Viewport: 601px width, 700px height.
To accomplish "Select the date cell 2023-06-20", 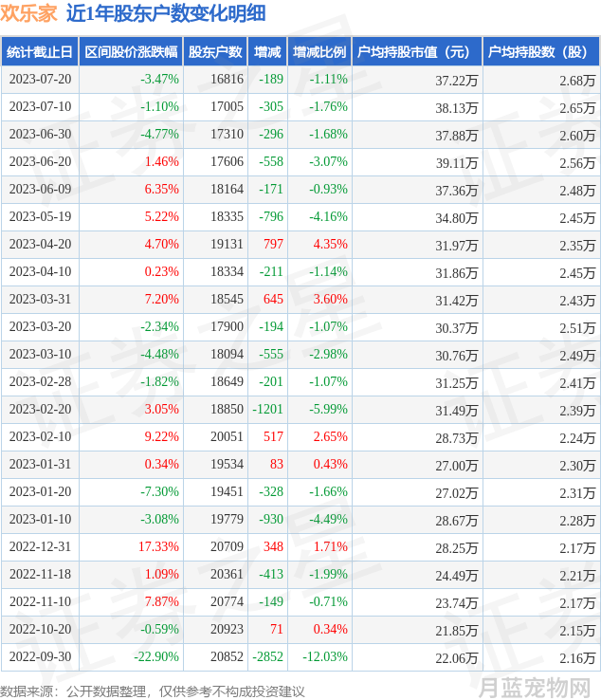I will point(40,161).
